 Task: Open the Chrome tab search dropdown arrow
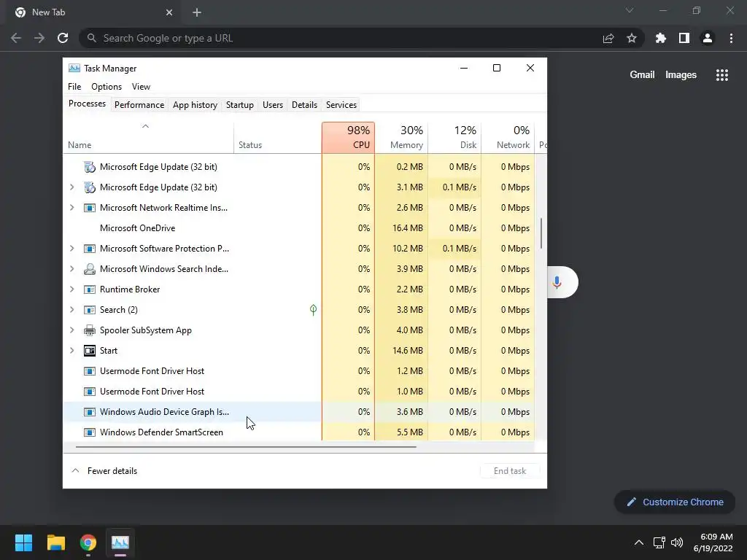630,10
